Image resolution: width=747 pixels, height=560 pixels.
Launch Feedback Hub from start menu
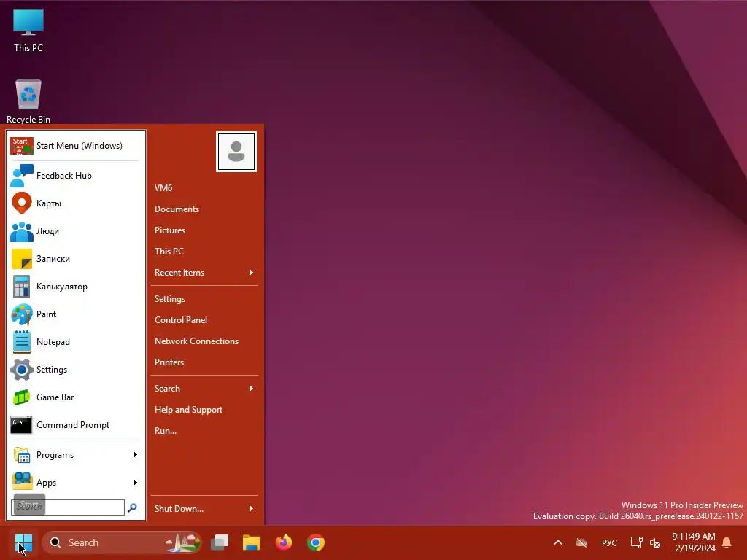[75, 176]
